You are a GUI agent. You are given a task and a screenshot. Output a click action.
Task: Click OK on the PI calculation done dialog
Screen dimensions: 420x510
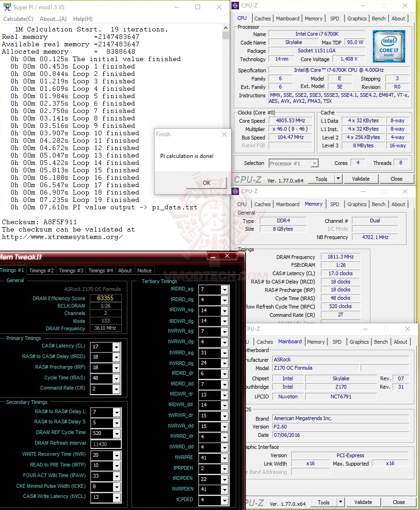coord(206,183)
